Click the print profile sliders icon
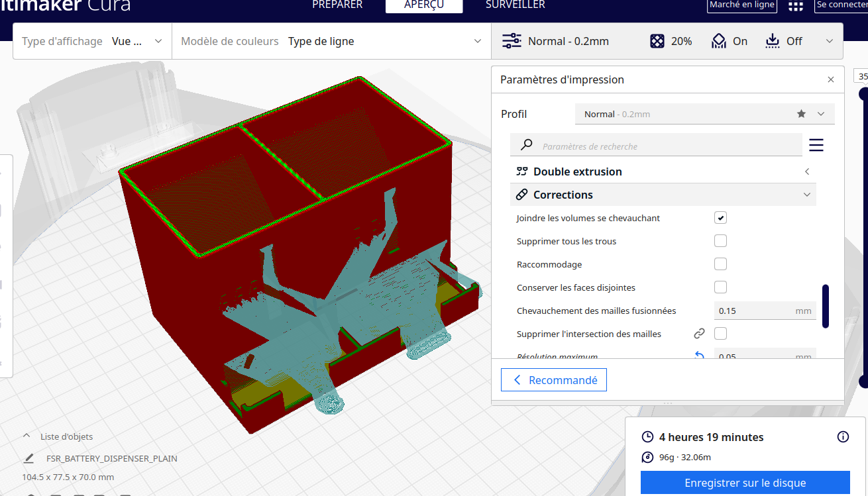This screenshot has width=868, height=496. [x=512, y=41]
